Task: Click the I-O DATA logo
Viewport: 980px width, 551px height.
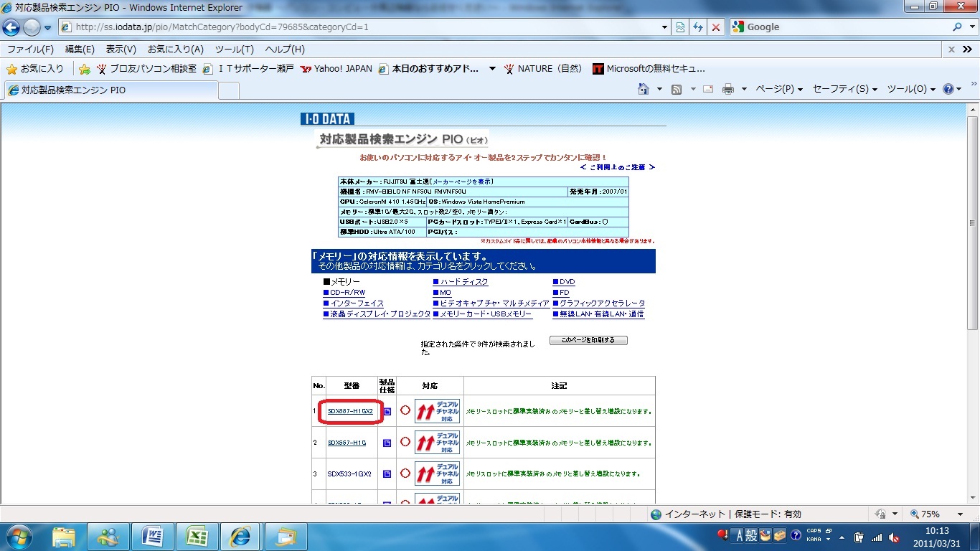Action: (x=327, y=119)
